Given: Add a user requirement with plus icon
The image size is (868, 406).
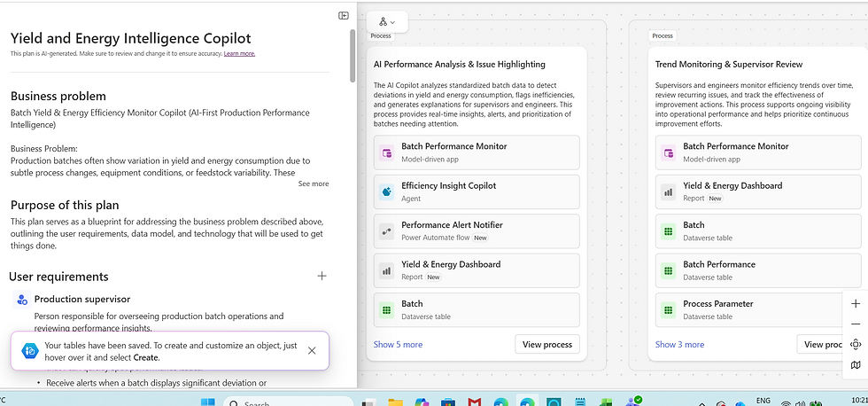Looking at the screenshot, I should 322,277.
